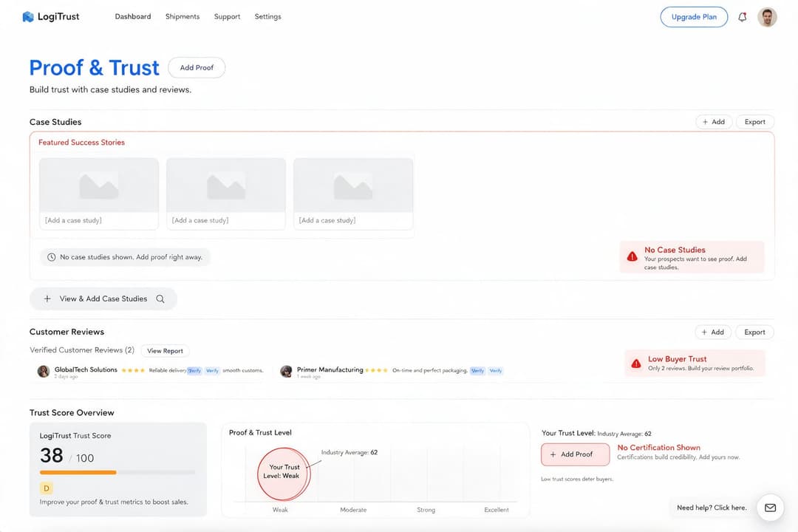The image size is (798, 532).
Task: Open the Support menu item
Action: 227,16
